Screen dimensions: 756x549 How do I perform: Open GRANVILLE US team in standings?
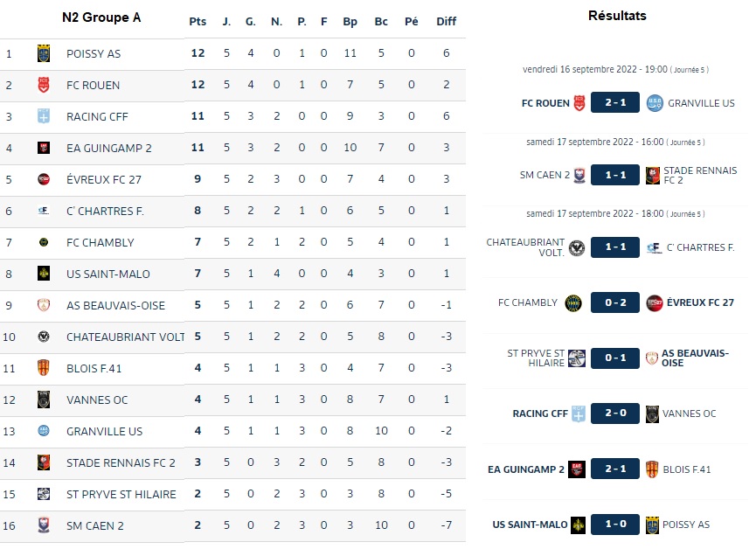[x=105, y=431]
